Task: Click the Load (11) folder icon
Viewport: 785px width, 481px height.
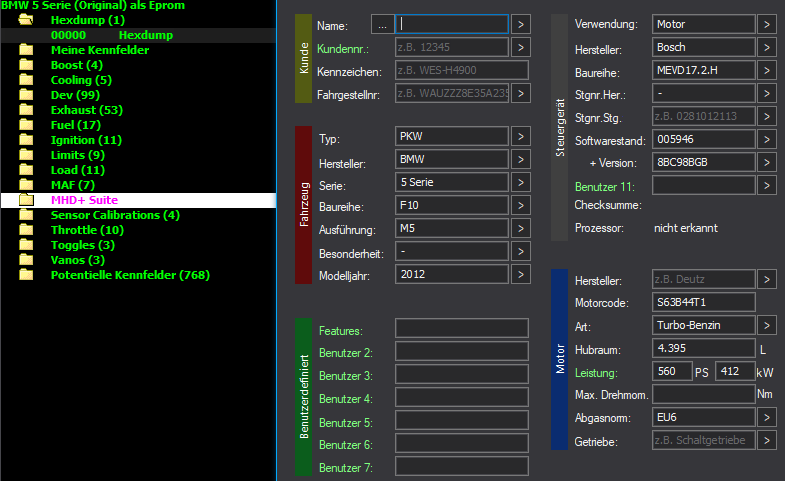Action: [x=26, y=170]
